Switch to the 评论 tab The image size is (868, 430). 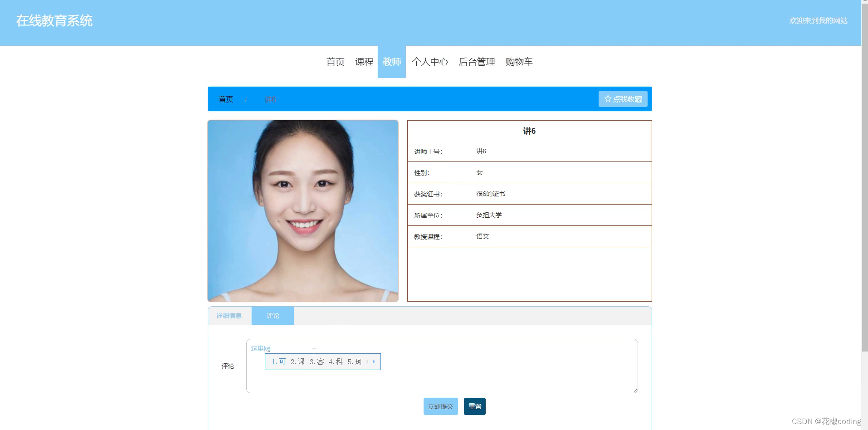click(x=273, y=315)
